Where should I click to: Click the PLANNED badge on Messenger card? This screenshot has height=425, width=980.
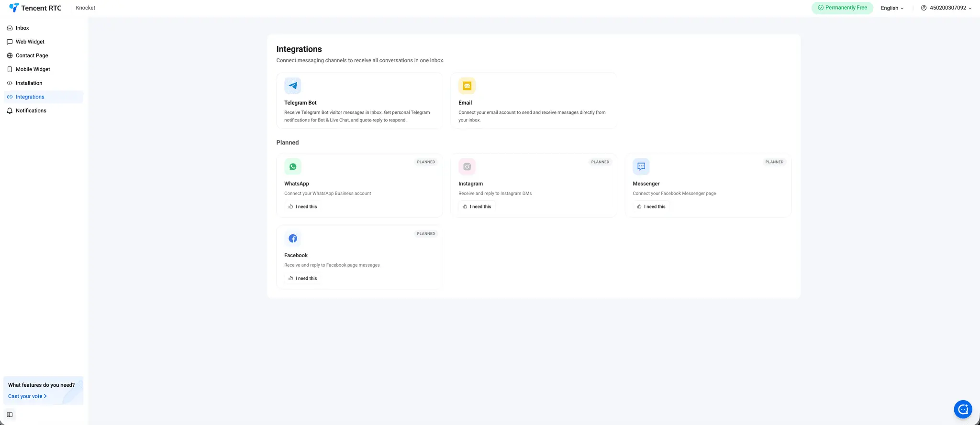coord(774,162)
